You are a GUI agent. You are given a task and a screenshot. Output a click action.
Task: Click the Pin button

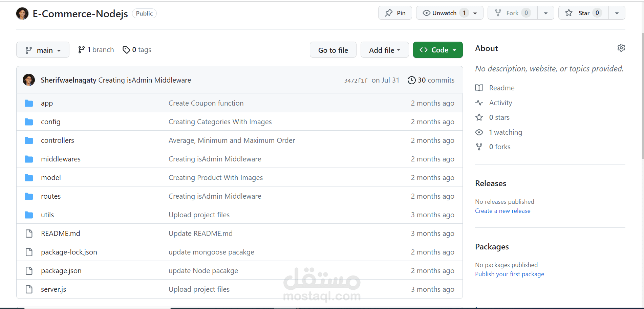click(395, 13)
